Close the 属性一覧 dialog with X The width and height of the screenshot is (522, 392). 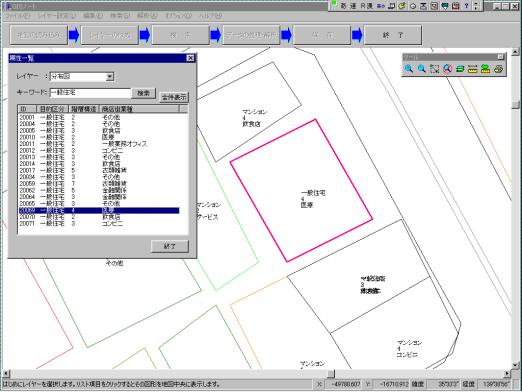pos(190,58)
